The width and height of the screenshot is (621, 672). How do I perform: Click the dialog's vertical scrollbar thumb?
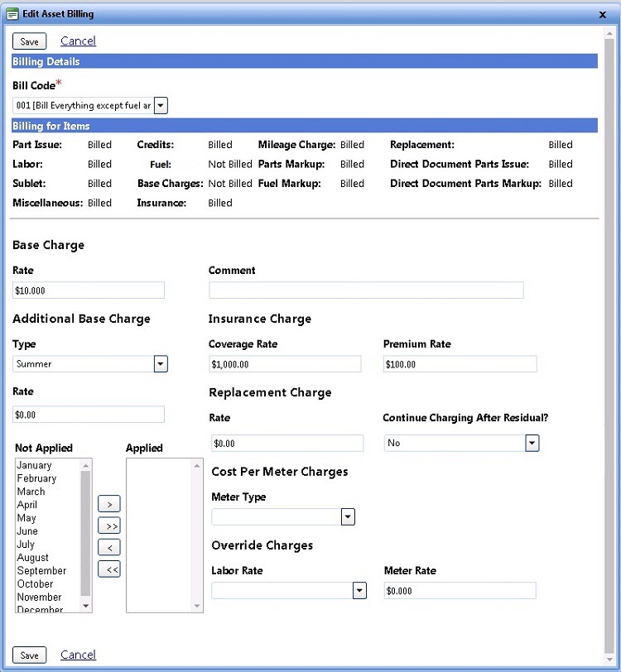coord(609,345)
